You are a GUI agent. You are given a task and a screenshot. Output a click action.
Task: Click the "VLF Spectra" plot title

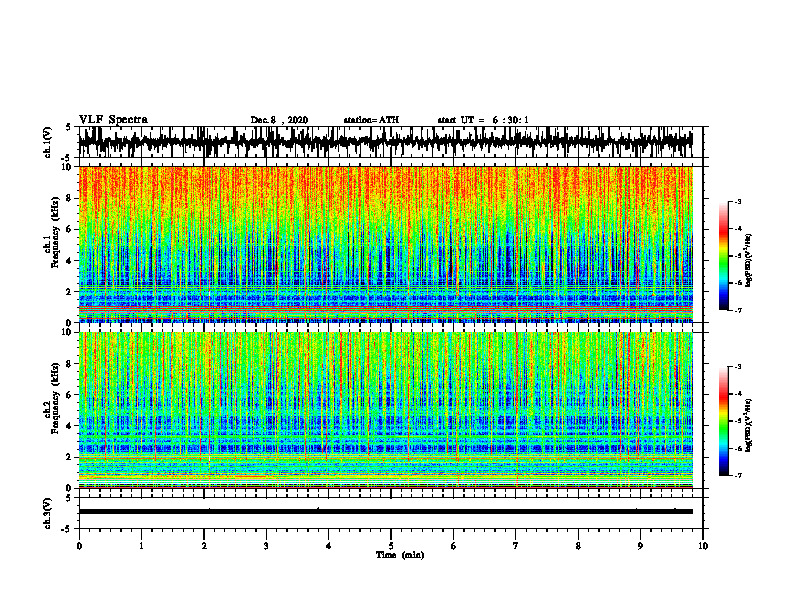[113, 119]
